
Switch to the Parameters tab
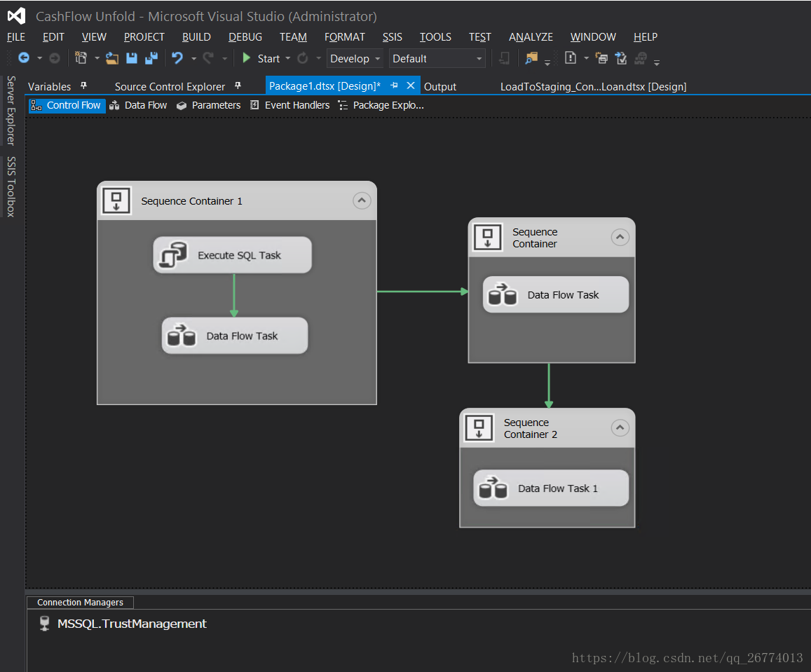click(208, 105)
